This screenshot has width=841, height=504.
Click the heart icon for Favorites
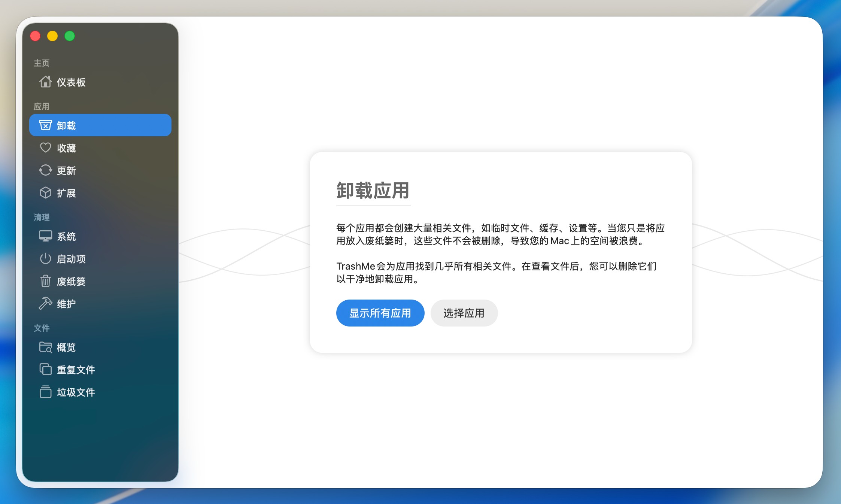point(45,148)
